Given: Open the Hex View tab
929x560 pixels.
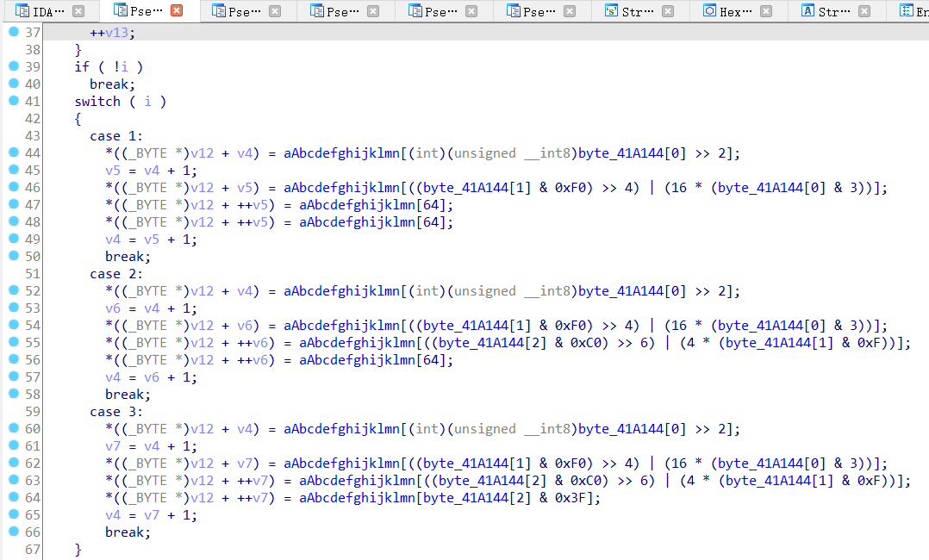Looking at the screenshot, I should pos(735,11).
